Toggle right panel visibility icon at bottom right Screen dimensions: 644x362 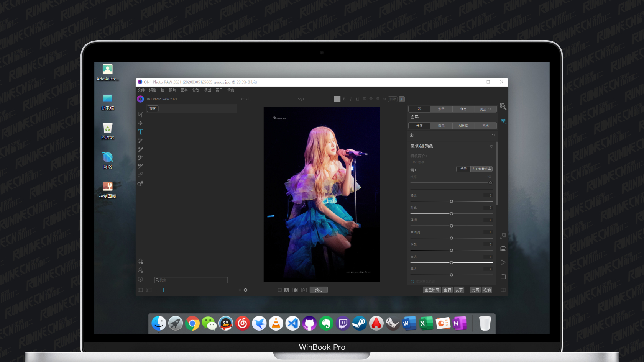(503, 290)
